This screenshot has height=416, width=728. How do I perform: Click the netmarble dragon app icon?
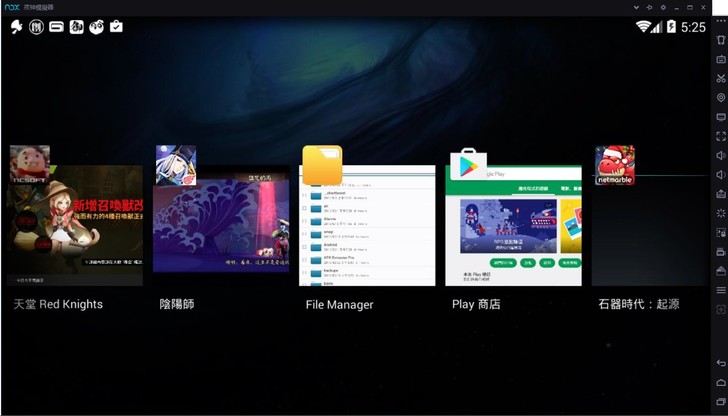point(615,165)
